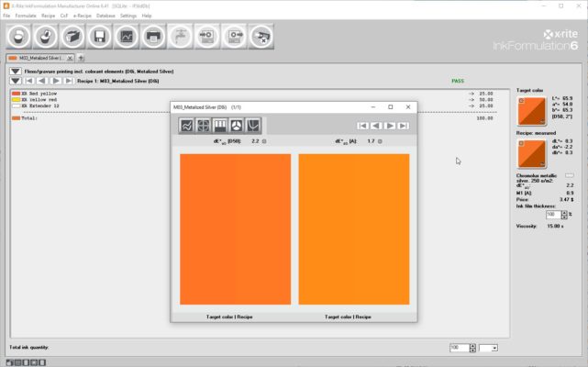Click the open folder box toolbar icon
588x367 pixels.
pos(73,37)
